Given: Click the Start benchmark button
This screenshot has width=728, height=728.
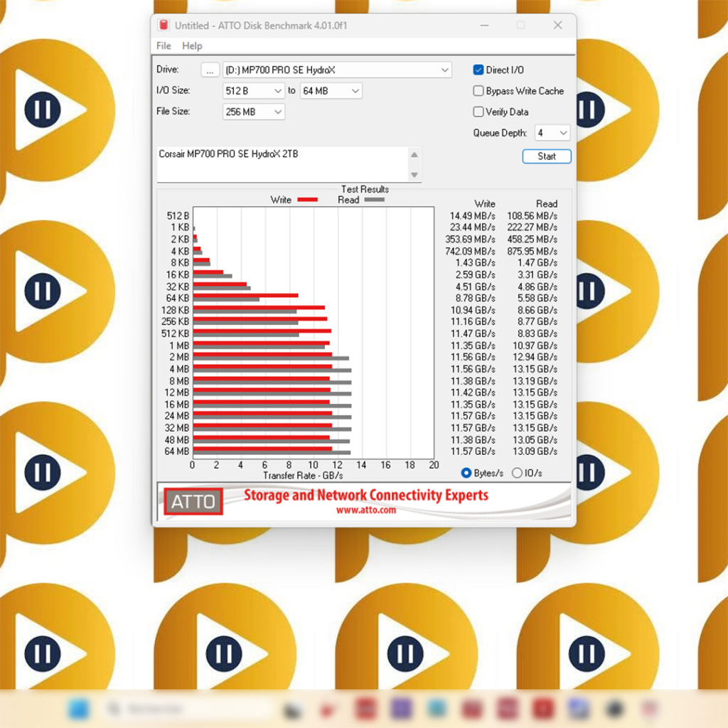Looking at the screenshot, I should tap(547, 156).
